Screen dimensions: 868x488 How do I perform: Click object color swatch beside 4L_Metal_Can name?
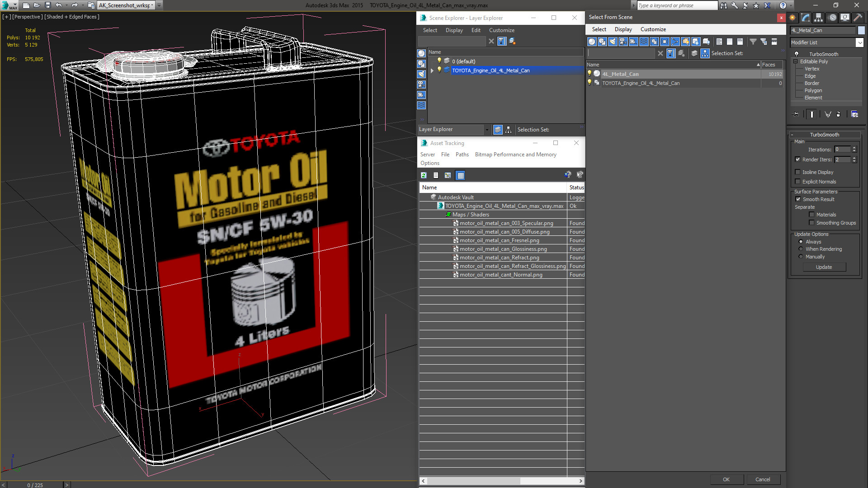861,30
